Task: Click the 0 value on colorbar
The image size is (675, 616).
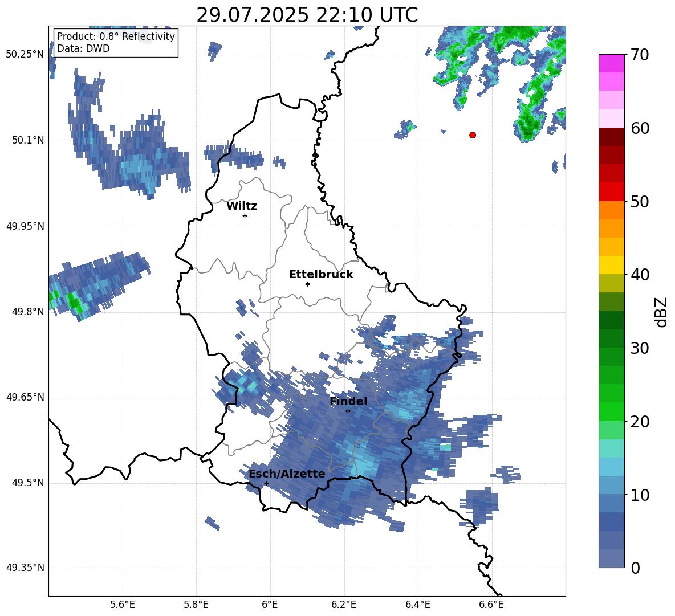Action: click(635, 568)
